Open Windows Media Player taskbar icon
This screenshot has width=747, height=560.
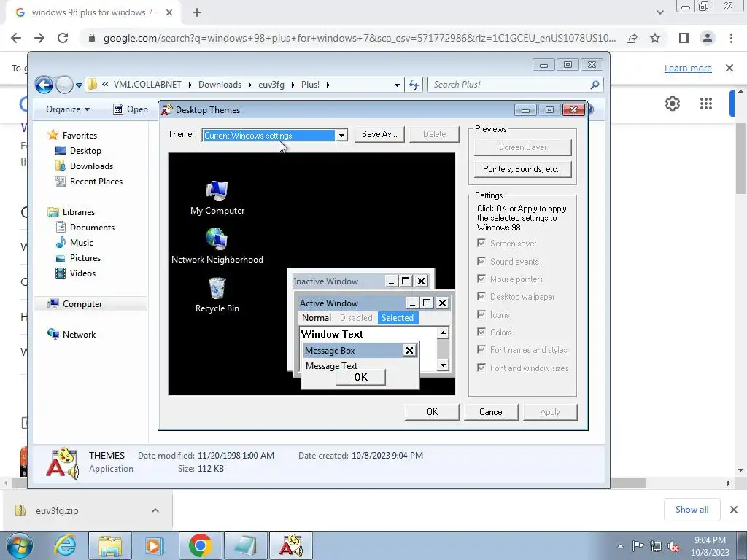(x=154, y=545)
